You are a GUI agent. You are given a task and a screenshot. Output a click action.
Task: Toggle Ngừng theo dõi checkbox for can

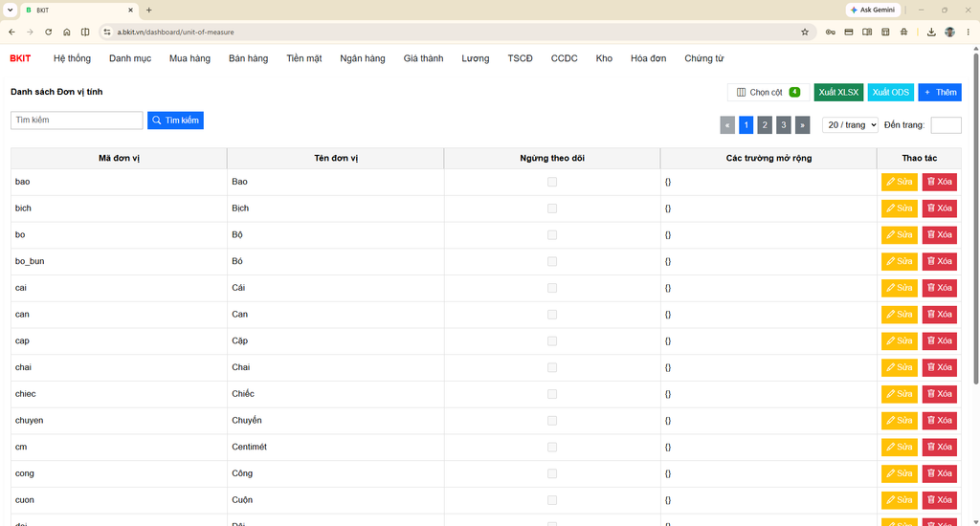(552, 315)
